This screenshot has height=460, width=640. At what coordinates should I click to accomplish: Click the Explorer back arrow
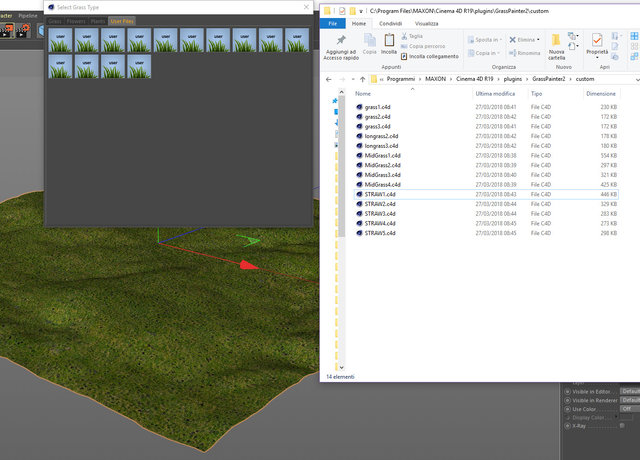(x=329, y=79)
